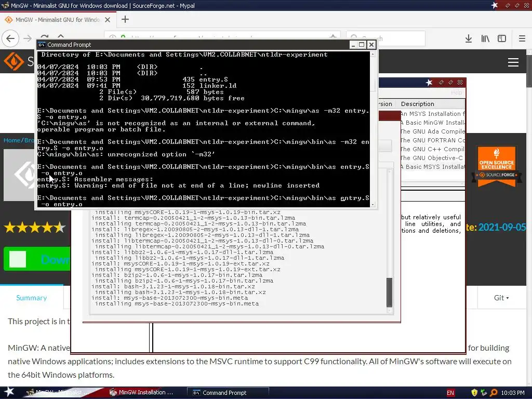This screenshot has height=399, width=532.
Task: Click the 2021-09-05 update date
Action: pos(502,227)
